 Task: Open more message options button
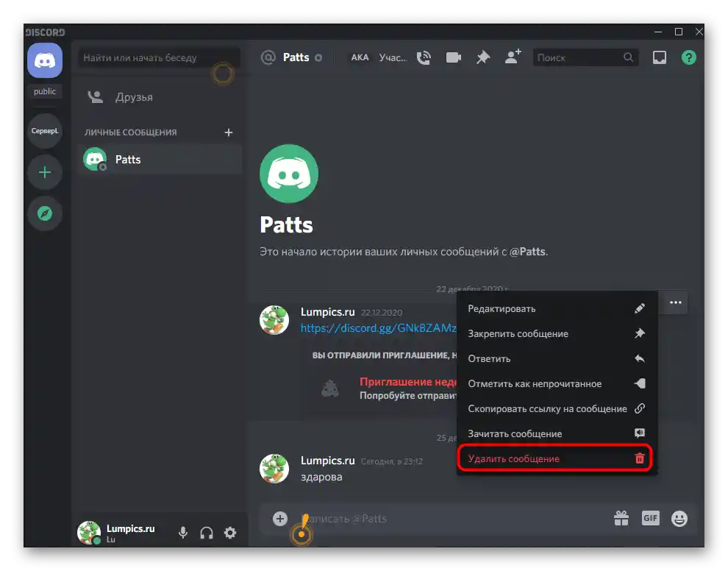pyautogui.click(x=676, y=302)
